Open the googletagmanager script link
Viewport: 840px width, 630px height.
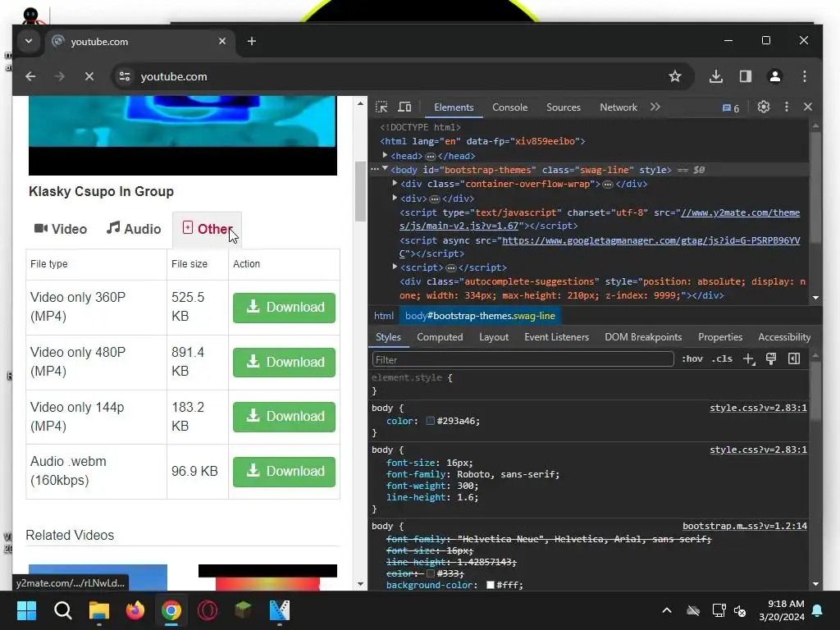(x=600, y=247)
